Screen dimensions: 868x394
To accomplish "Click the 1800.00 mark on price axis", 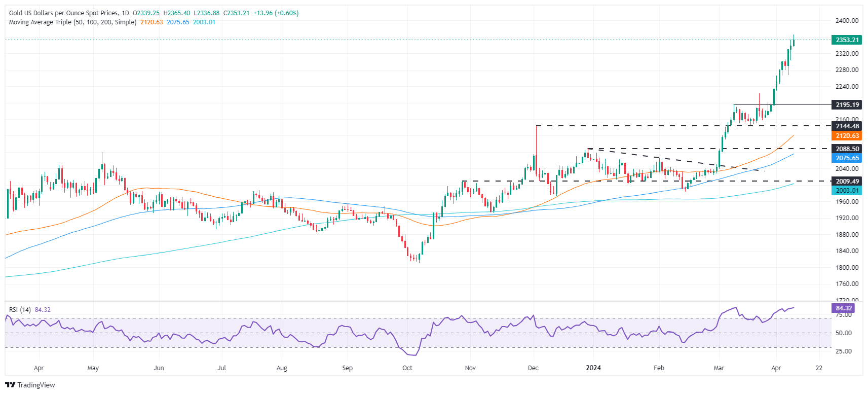I will click(x=847, y=268).
